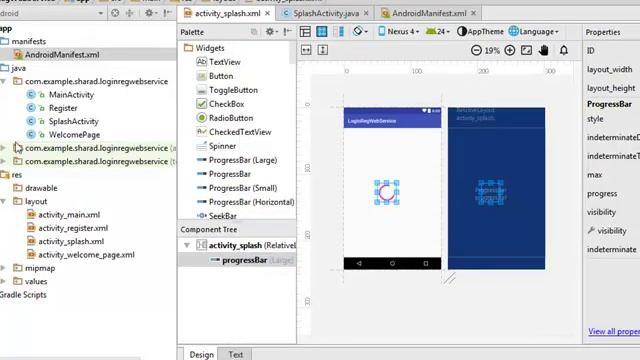Close the SplashActivity.java tab

click(366, 13)
